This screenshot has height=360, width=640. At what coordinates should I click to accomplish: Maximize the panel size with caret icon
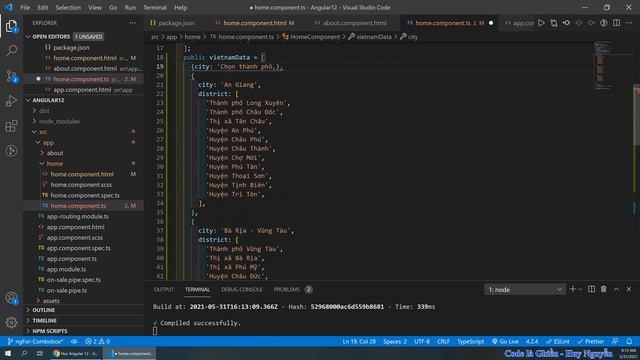616,289
